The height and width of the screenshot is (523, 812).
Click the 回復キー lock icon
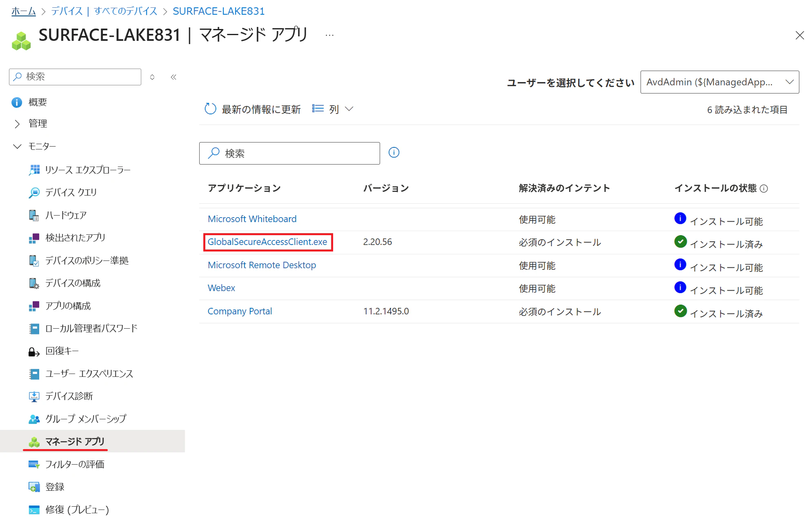click(34, 351)
